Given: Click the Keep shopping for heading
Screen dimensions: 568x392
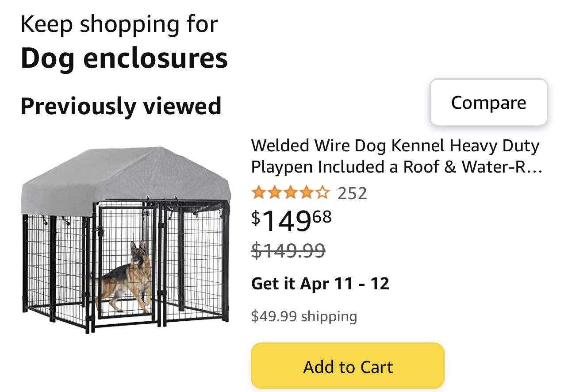Looking at the screenshot, I should click(119, 24).
